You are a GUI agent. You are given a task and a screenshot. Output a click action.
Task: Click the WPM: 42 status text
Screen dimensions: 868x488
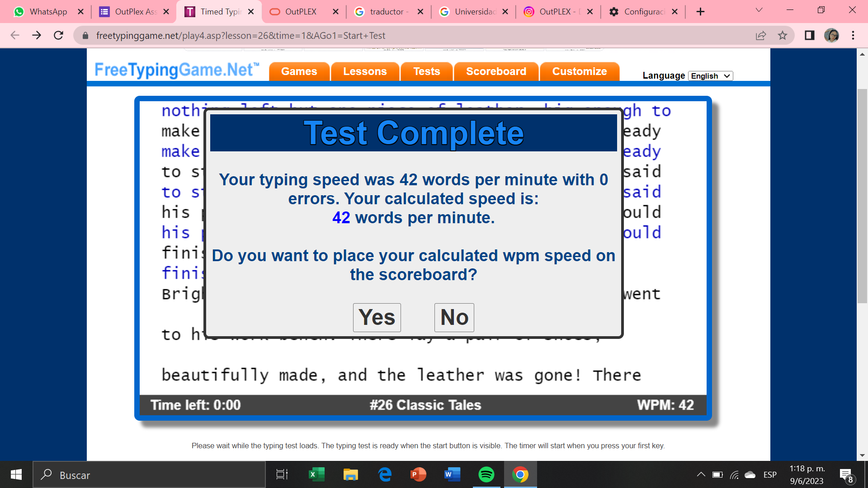click(x=665, y=405)
